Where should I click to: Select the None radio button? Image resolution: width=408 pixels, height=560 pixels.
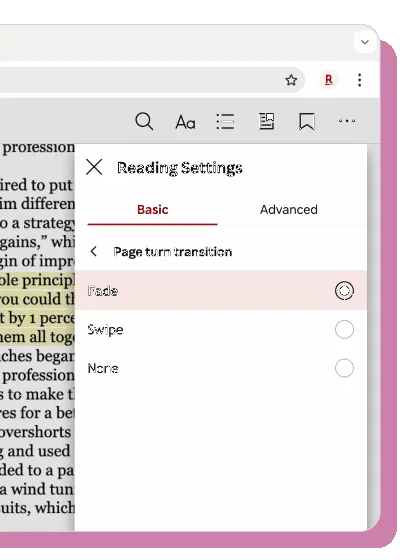pos(344,368)
